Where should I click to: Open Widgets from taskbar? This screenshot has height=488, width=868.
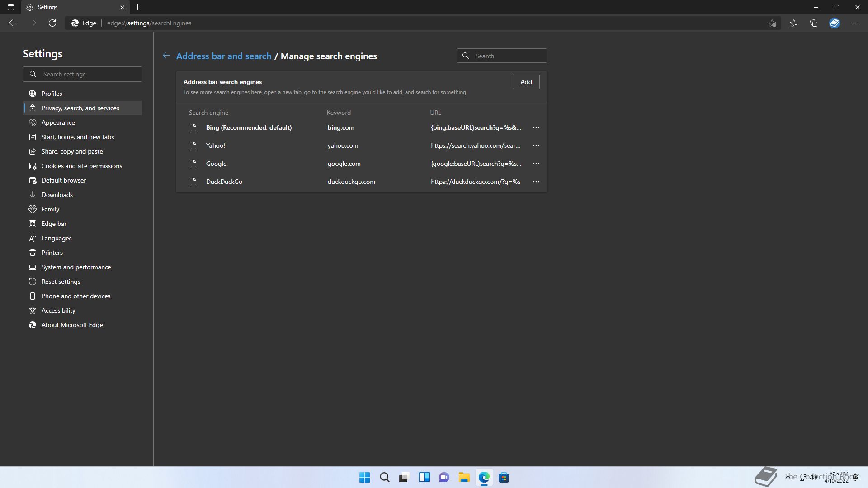(x=424, y=477)
